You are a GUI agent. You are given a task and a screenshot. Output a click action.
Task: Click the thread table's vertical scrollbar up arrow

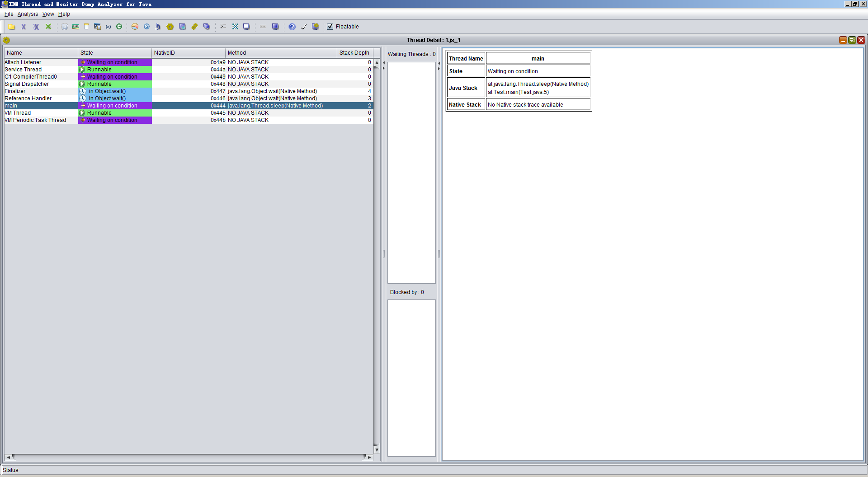pyautogui.click(x=377, y=62)
